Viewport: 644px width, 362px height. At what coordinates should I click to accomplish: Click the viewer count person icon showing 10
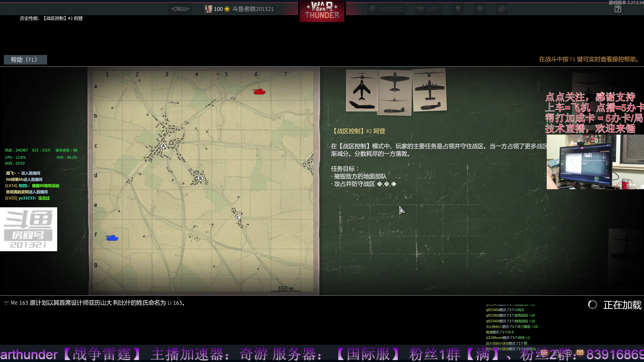tap(556, 352)
